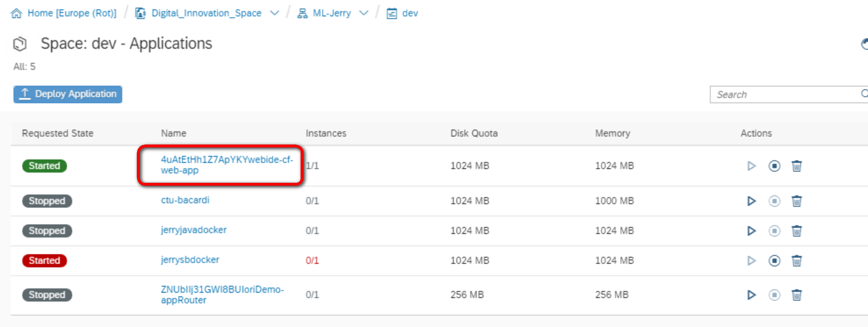Image resolution: width=868 pixels, height=327 pixels.
Task: Delete the ctu-bacardi application
Action: (x=796, y=201)
